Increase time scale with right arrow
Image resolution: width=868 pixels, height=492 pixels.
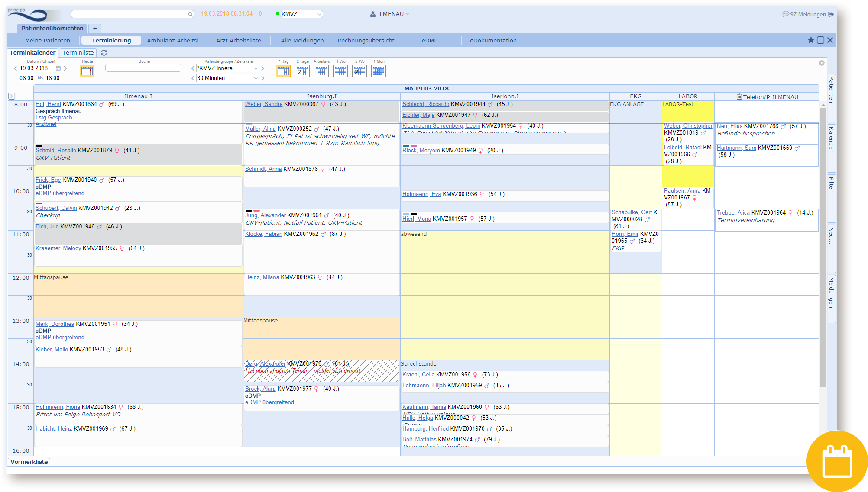(262, 78)
